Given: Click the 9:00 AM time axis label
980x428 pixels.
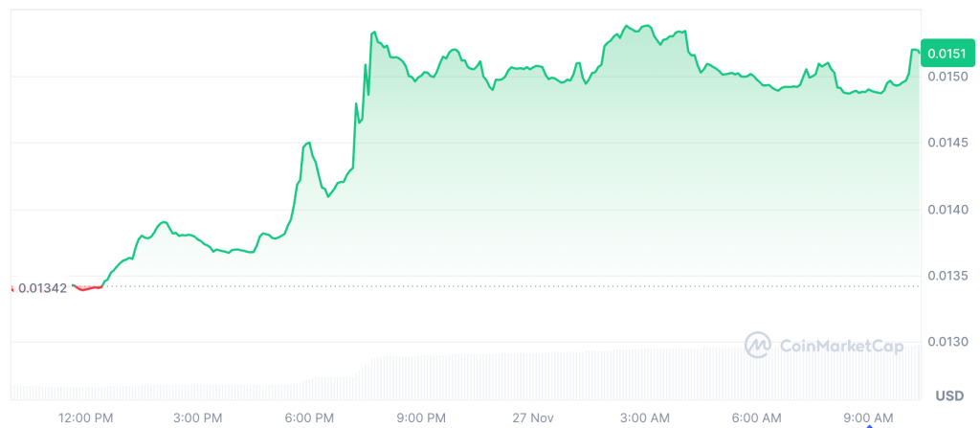Looking at the screenshot, I should (x=868, y=417).
